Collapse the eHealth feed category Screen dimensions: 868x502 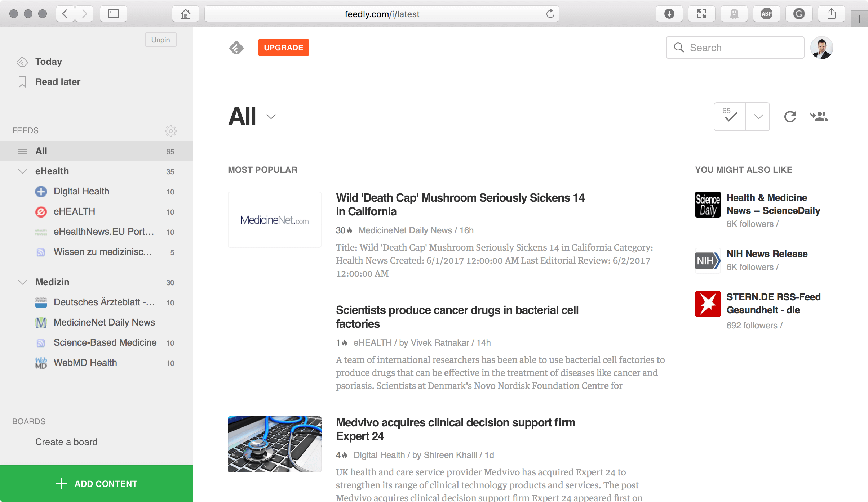[x=22, y=171]
